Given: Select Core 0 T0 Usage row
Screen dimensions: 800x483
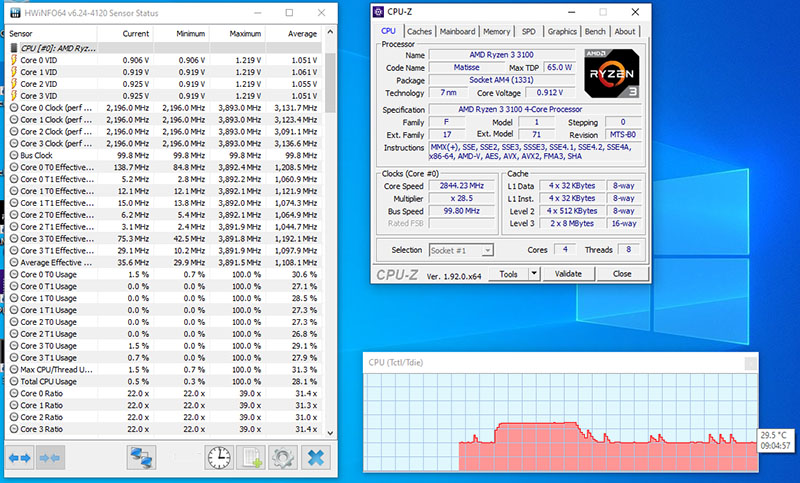Looking at the screenshot, I should tap(164, 274).
